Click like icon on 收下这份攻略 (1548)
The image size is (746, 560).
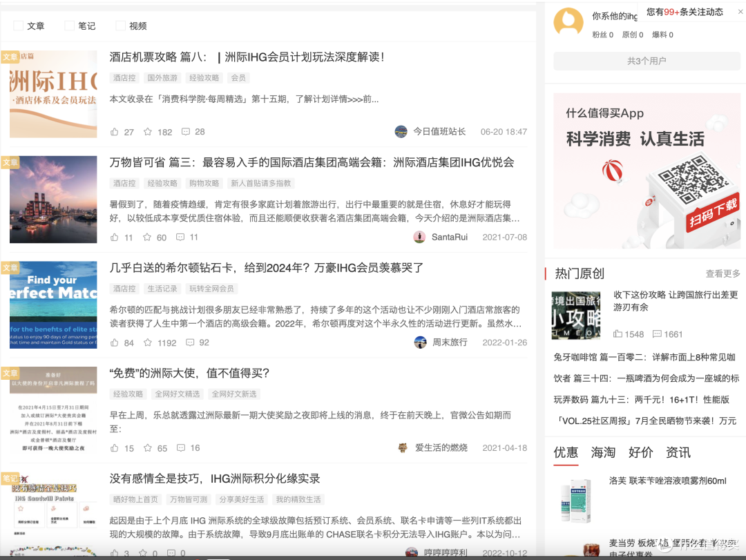pyautogui.click(x=618, y=334)
